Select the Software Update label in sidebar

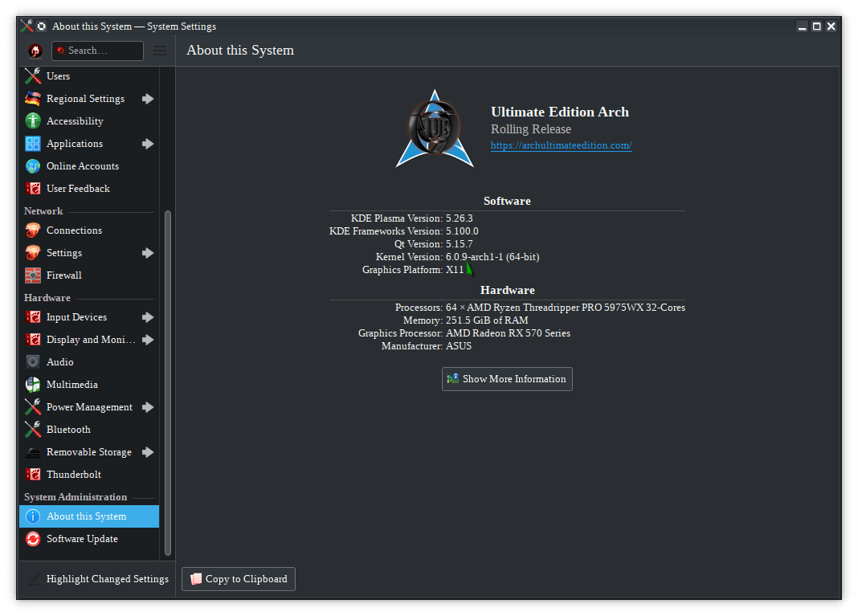pos(82,538)
